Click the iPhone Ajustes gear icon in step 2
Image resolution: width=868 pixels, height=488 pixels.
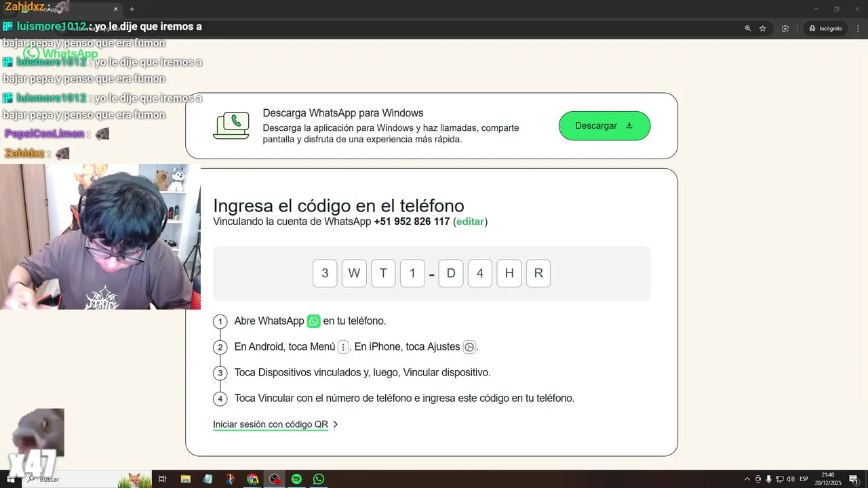(469, 347)
